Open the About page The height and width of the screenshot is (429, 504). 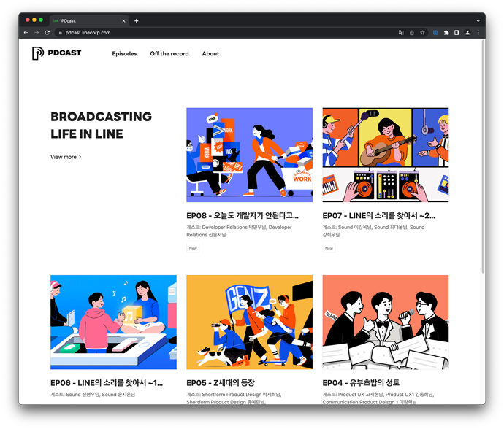(x=210, y=54)
